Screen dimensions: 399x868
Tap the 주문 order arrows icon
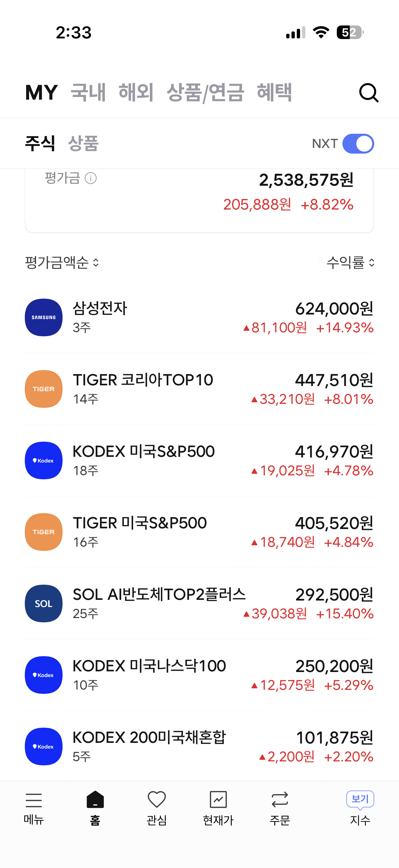[x=280, y=800]
